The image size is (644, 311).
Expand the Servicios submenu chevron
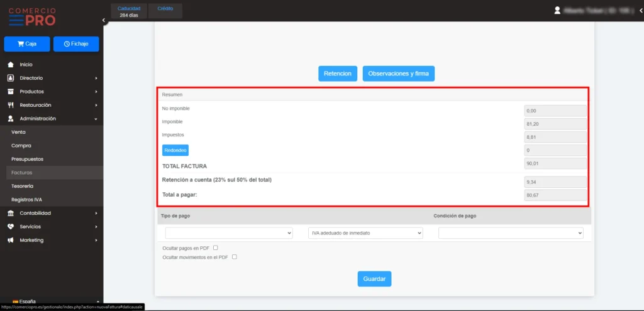pyautogui.click(x=96, y=226)
